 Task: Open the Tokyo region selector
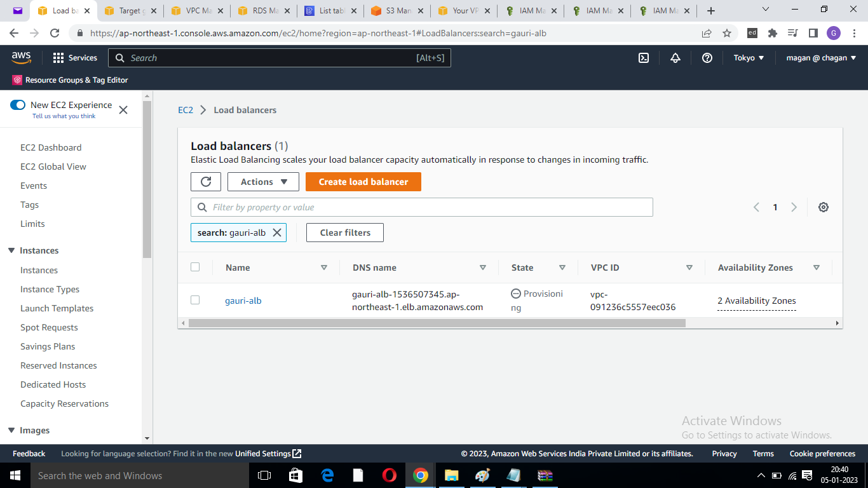749,57
